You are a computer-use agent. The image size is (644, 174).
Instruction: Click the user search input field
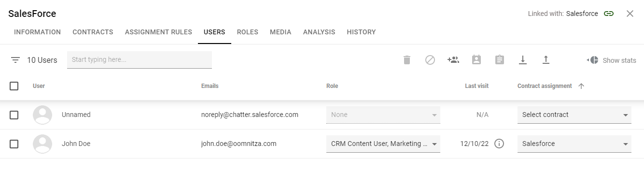[x=140, y=60]
